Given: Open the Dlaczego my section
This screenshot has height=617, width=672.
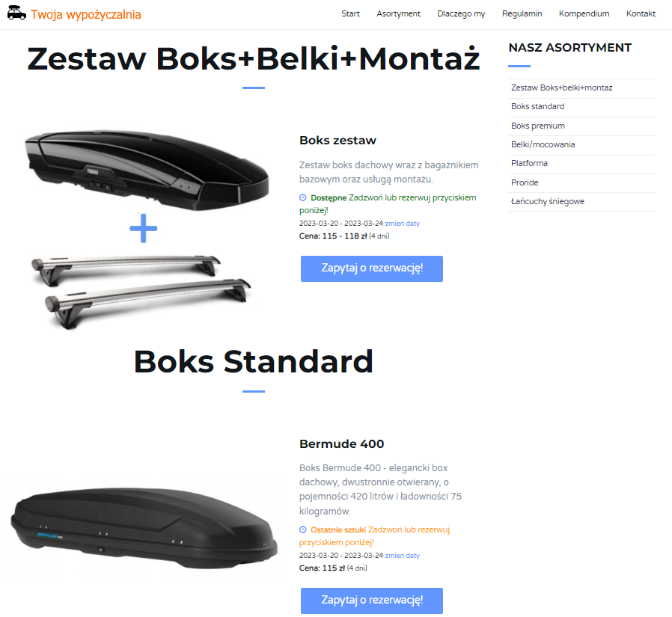Looking at the screenshot, I should tap(461, 13).
